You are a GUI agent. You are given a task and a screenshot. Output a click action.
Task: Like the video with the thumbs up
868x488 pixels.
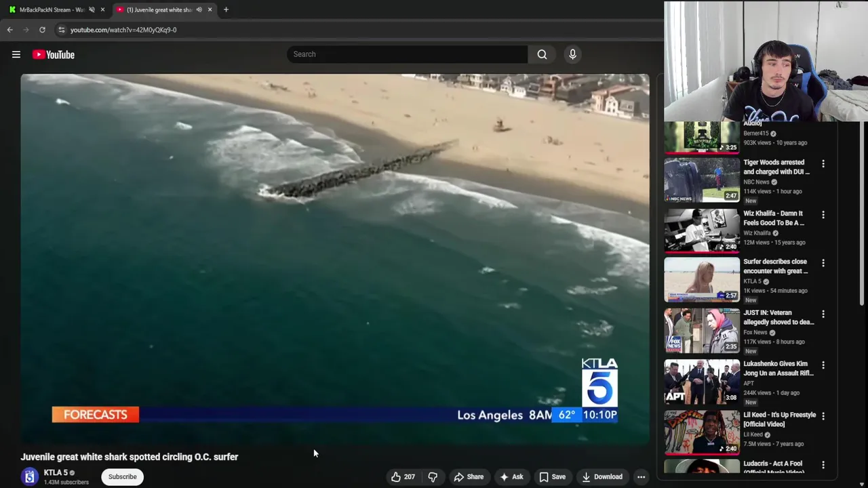[x=403, y=476]
